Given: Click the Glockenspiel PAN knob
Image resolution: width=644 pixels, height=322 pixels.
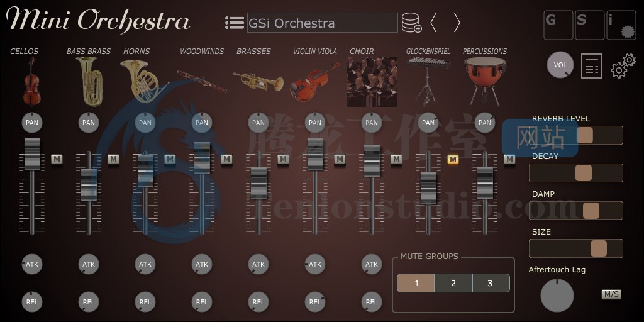Looking at the screenshot, I should click(x=428, y=123).
